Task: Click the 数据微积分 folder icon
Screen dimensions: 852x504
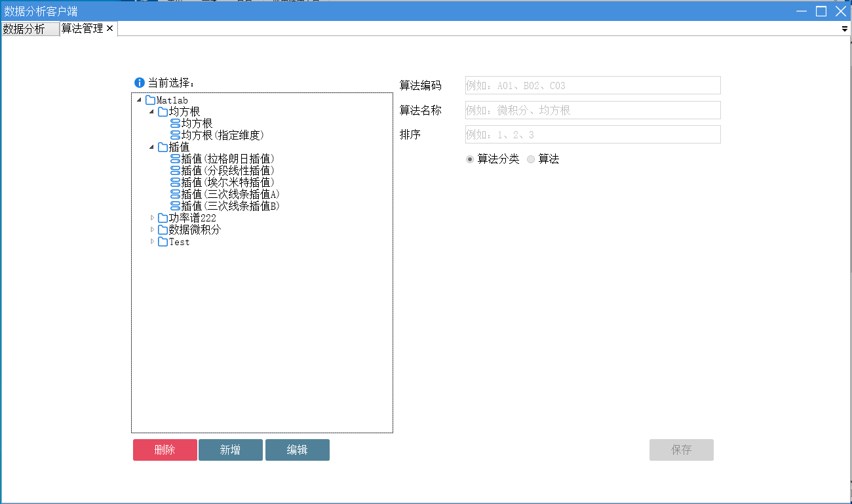Action: 163,230
